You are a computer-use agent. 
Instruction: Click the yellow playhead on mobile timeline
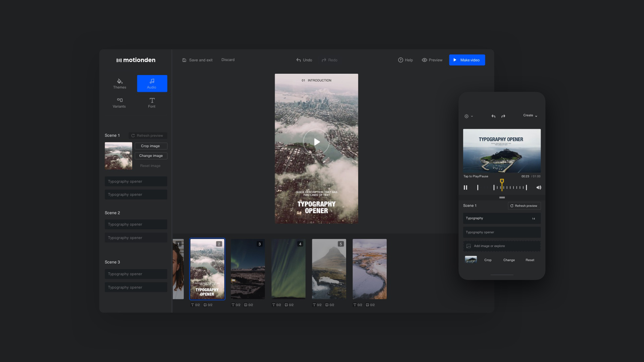pyautogui.click(x=502, y=182)
